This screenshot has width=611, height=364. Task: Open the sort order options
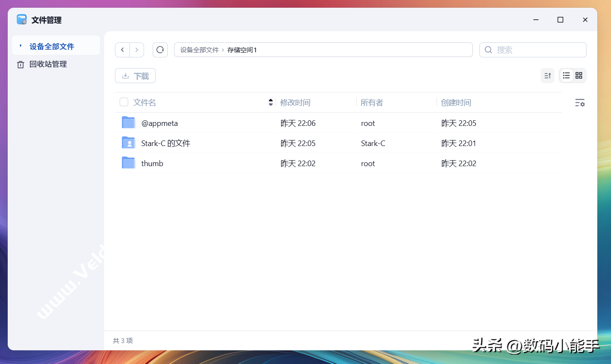(548, 76)
